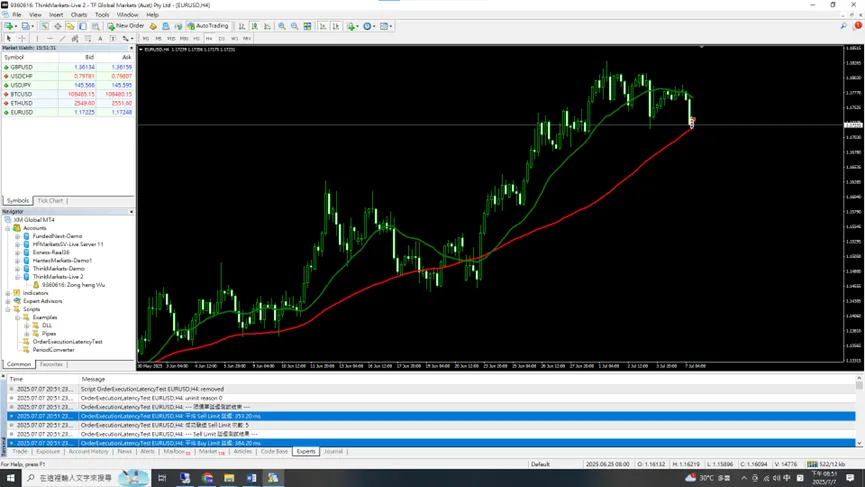Select the Horizontal Line drawing tool

(x=50, y=39)
